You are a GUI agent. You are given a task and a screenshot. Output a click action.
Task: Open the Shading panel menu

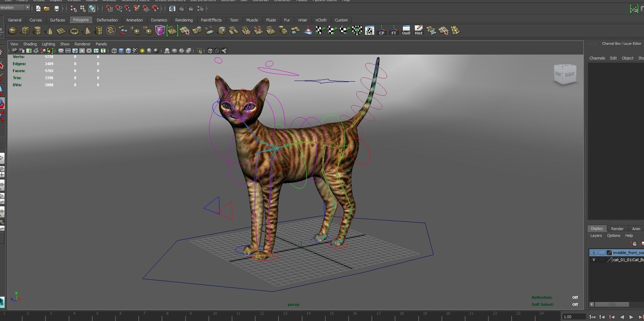[x=30, y=44]
